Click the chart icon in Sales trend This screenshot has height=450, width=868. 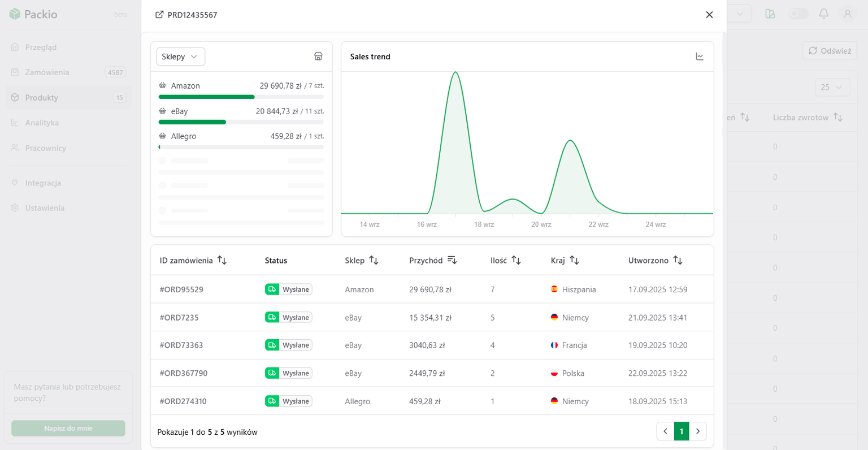coord(700,57)
